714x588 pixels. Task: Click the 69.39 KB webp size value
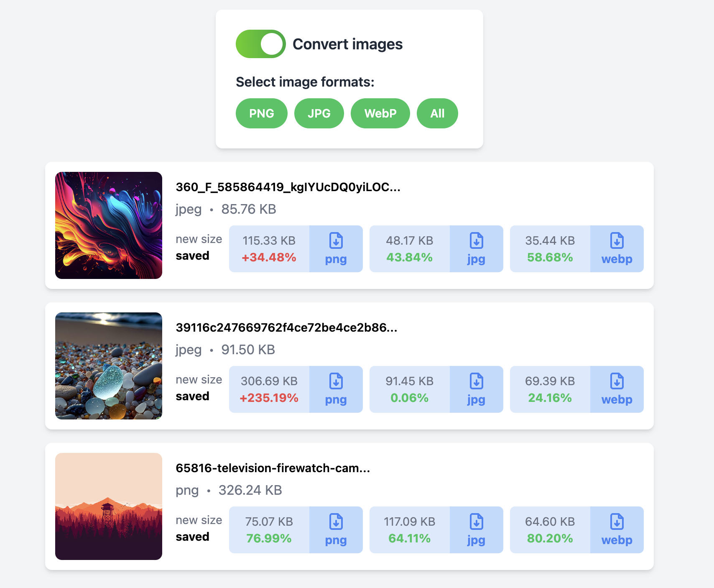click(x=550, y=381)
